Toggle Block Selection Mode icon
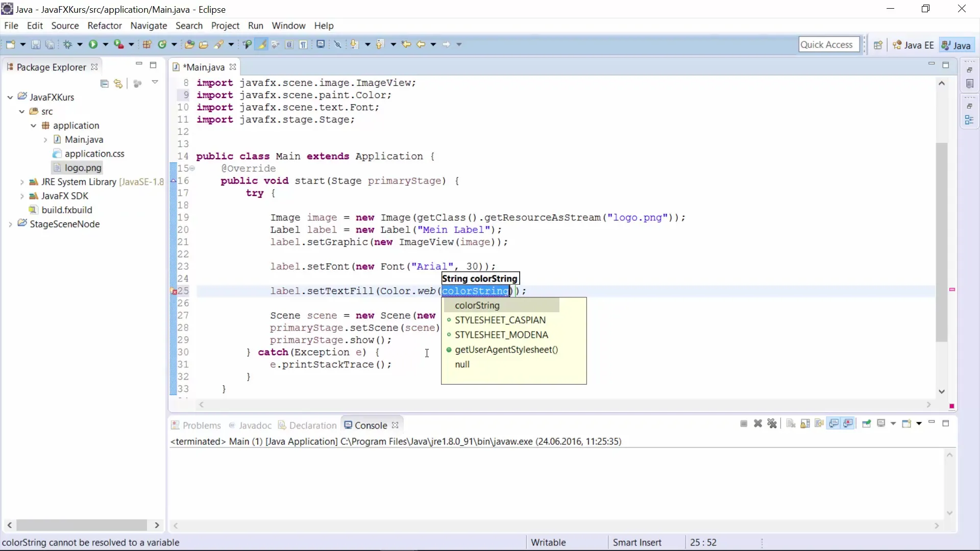 (x=289, y=45)
